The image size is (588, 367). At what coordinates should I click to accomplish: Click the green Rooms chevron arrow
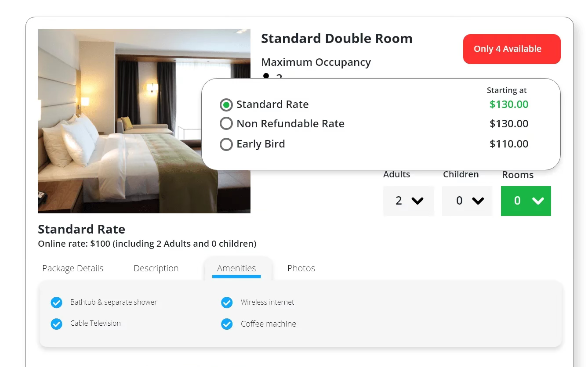[x=538, y=201]
